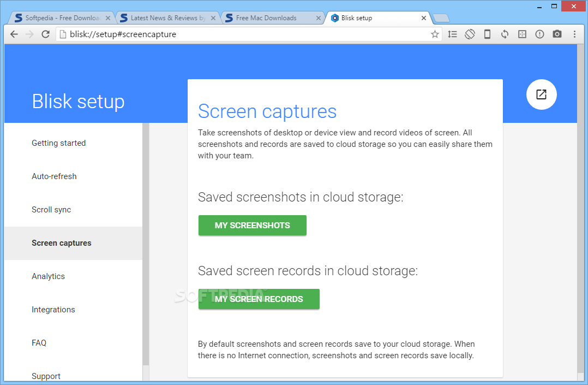Open the browser three-dot menu
This screenshot has height=385, width=588.
point(574,34)
